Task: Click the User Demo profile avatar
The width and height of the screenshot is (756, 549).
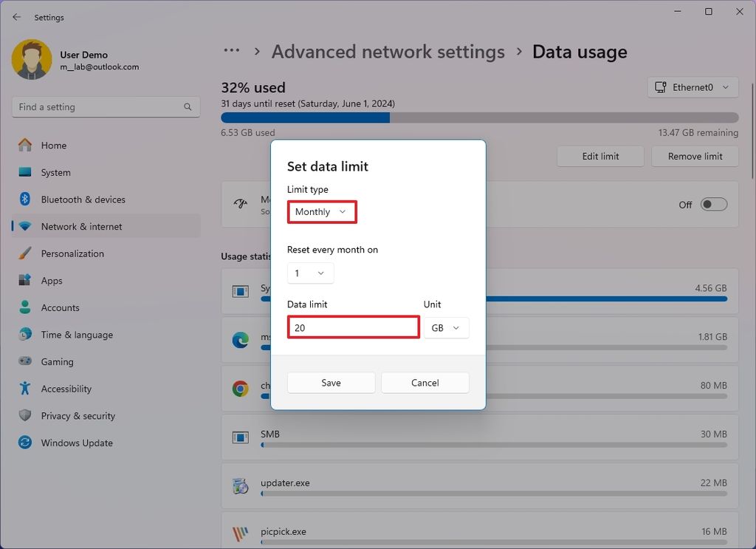Action: pos(30,59)
